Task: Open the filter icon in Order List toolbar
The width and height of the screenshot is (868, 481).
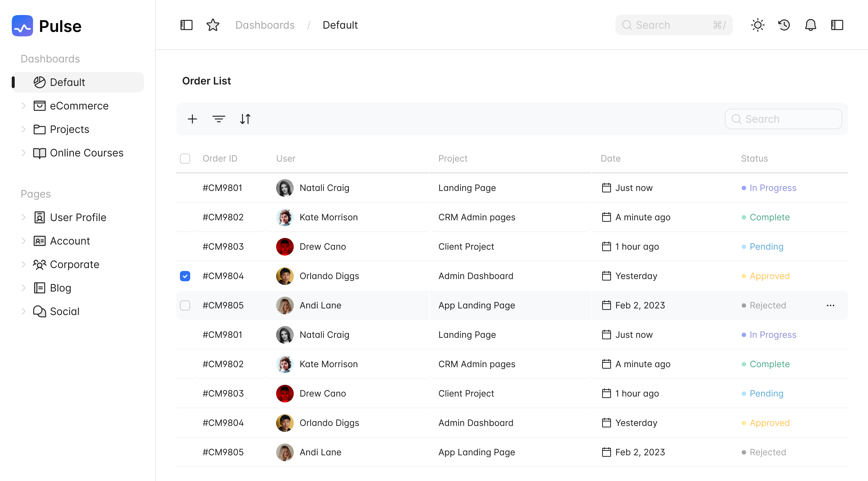Action: 218,119
